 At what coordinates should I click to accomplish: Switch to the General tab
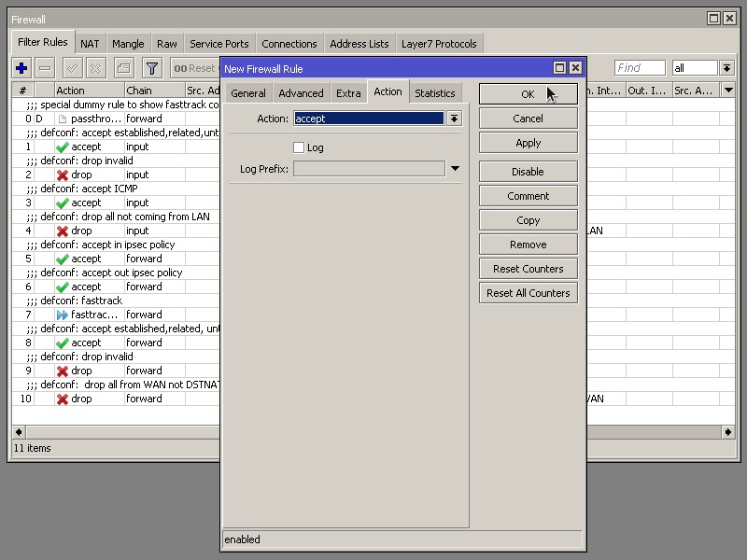point(248,93)
